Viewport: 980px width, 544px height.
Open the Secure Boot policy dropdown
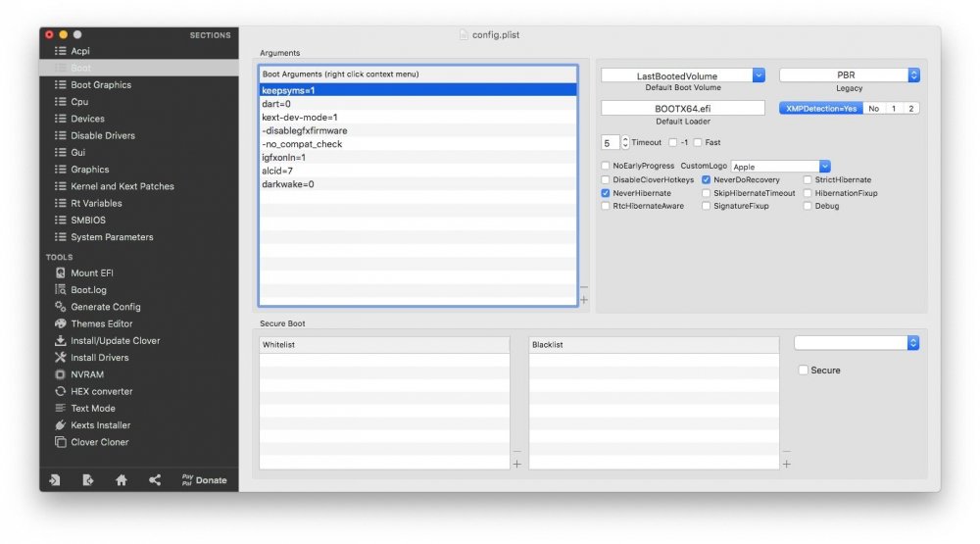coord(857,343)
